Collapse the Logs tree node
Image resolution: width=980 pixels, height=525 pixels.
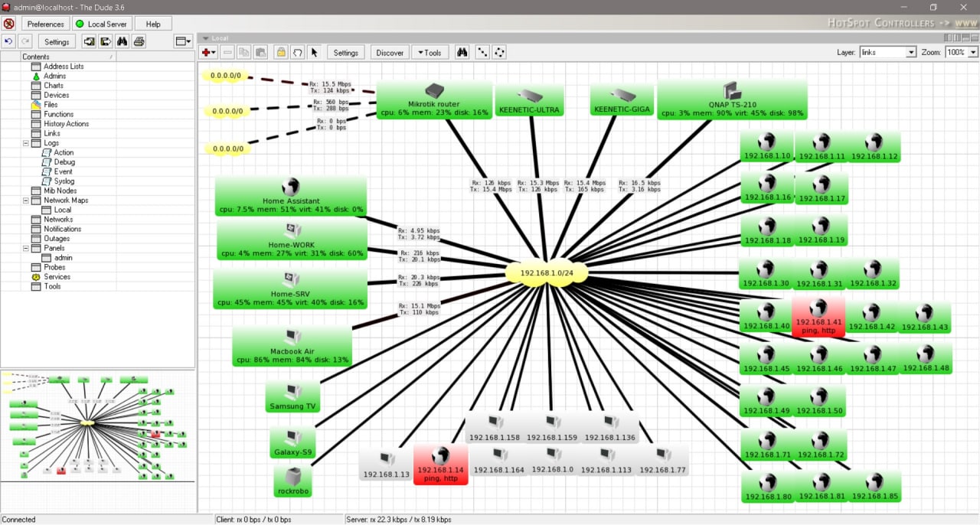[26, 143]
